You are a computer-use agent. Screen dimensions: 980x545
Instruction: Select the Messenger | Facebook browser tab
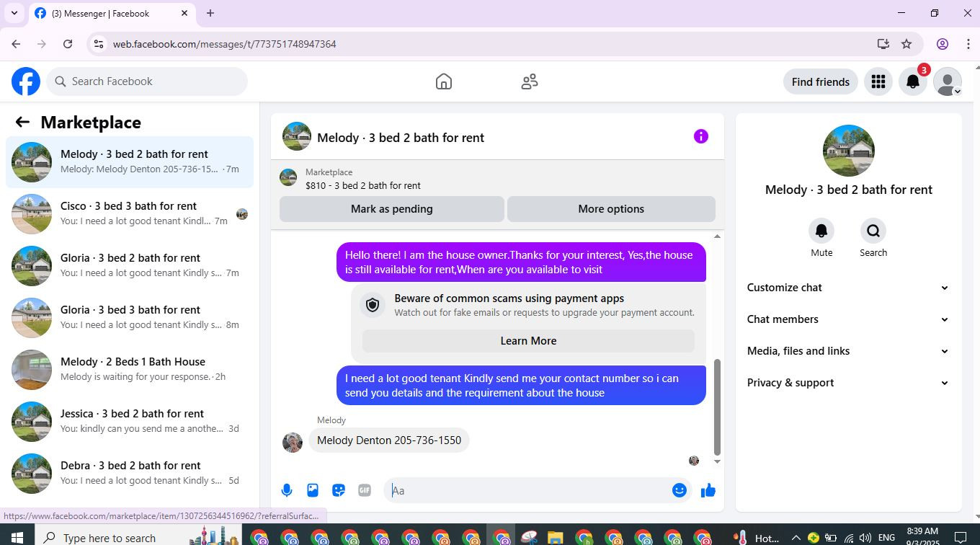coord(112,14)
